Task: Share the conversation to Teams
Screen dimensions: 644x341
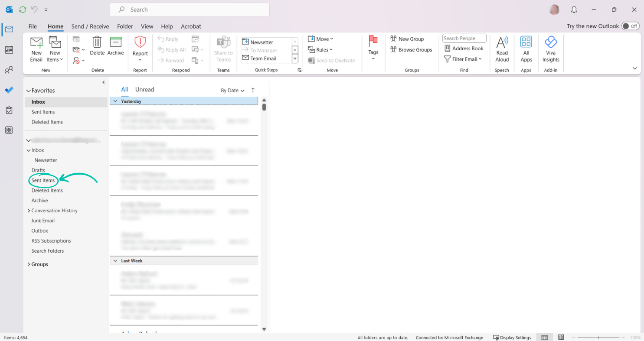Action: 223,49
